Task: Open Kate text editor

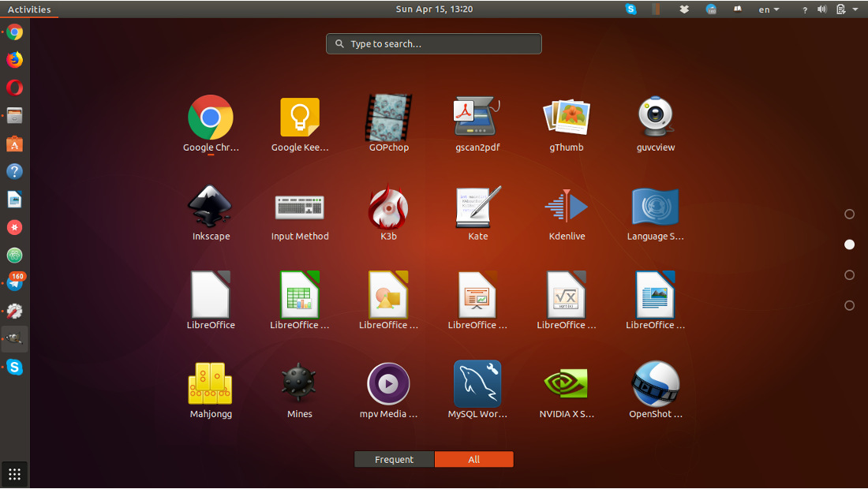Action: (477, 207)
